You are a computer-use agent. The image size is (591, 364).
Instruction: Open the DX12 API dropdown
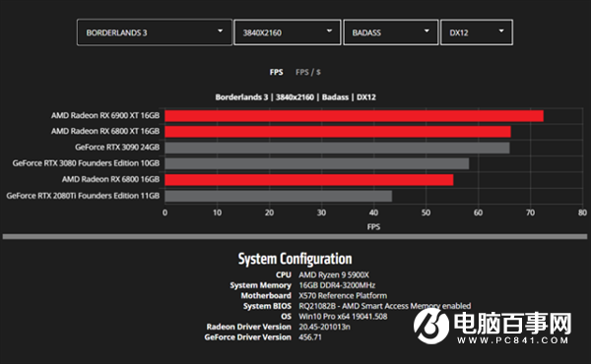click(x=477, y=32)
